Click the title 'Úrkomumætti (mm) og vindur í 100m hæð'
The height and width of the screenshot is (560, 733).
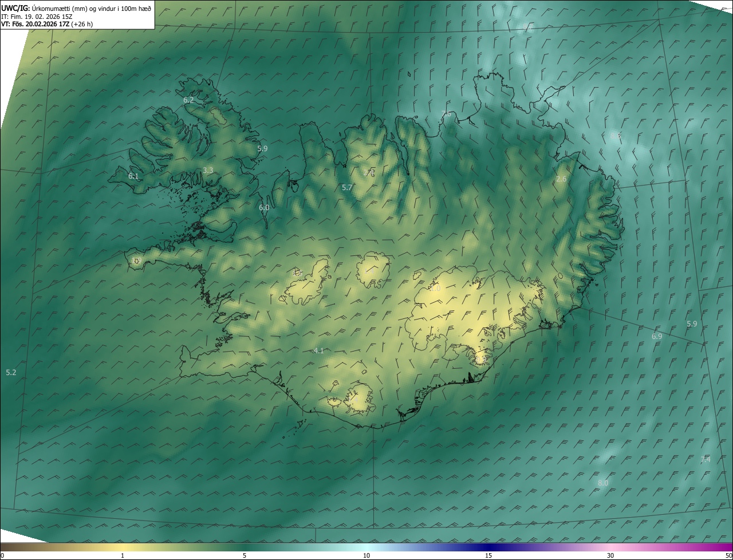click(x=92, y=8)
